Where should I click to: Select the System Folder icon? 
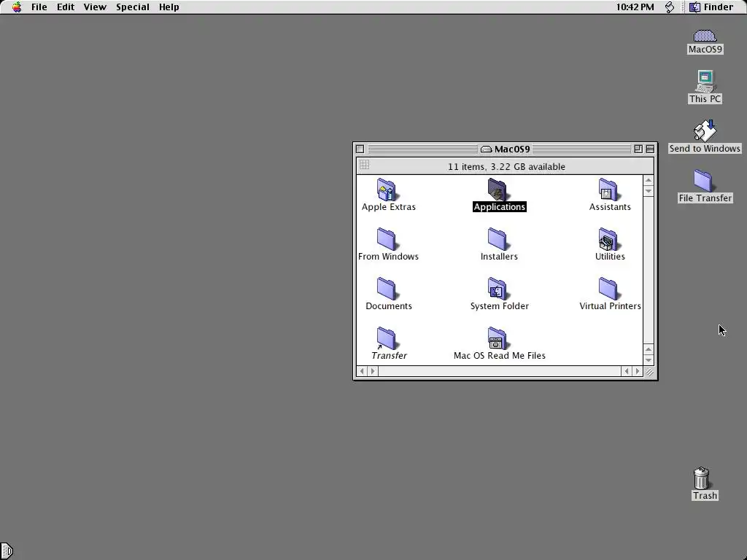point(498,289)
